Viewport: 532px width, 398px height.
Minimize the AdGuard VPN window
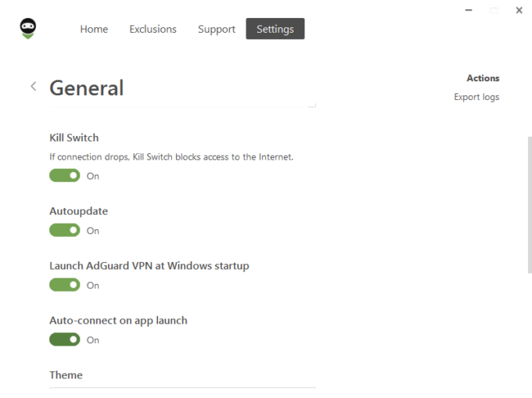coord(468,11)
